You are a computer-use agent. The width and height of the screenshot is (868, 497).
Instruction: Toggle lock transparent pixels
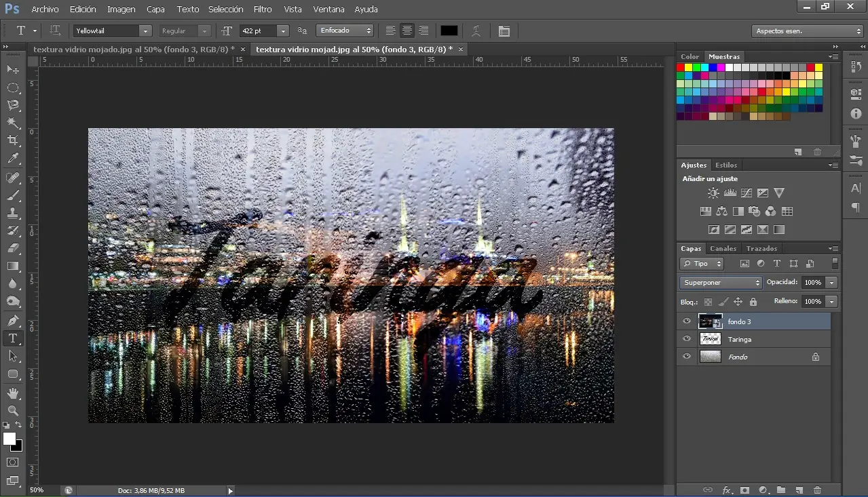coord(709,302)
